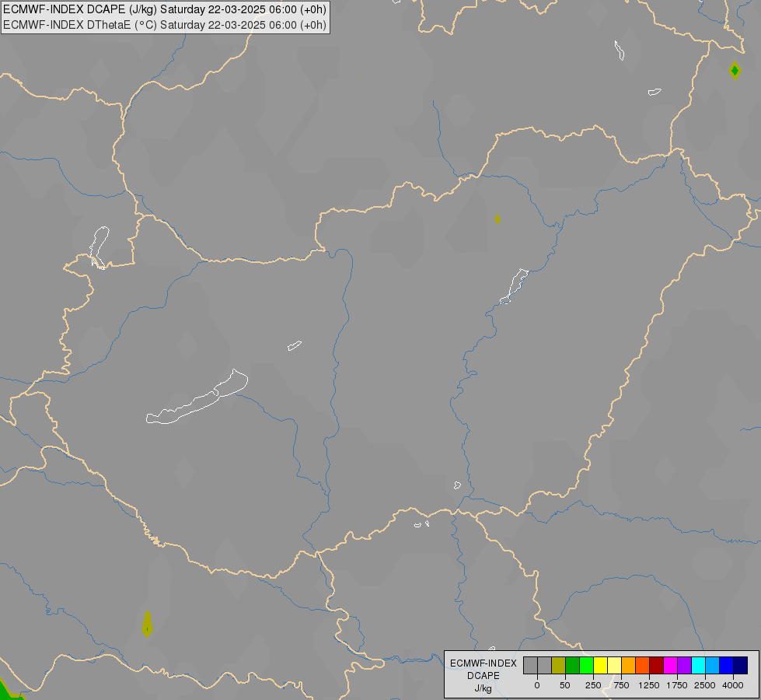This screenshot has height=700, width=761.
Task: Click the green diamond DCAPE cell at top right
Action: 735,71
